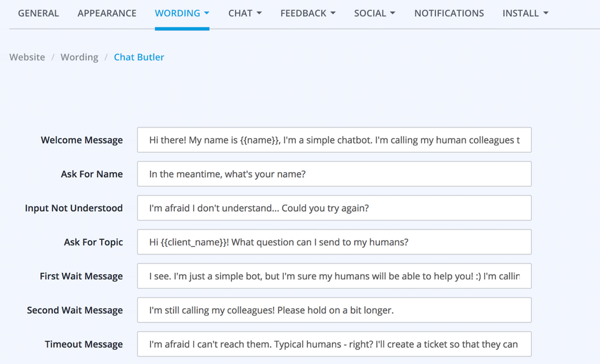Expand the Chat dropdown arrow
The height and width of the screenshot is (364, 600).
tap(259, 13)
